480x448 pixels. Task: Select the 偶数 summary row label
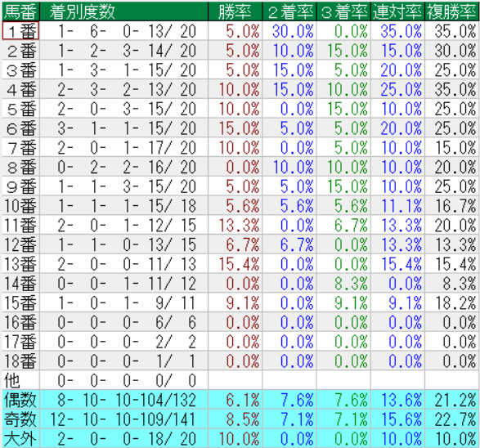click(x=20, y=400)
